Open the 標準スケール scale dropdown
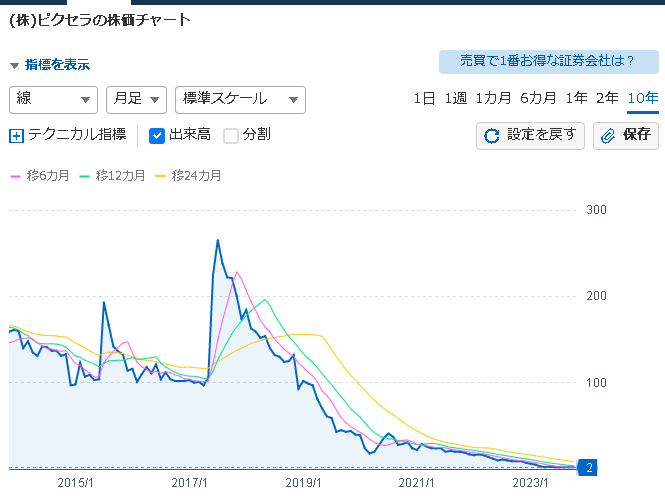Viewport: 665px width, 503px height. click(240, 100)
